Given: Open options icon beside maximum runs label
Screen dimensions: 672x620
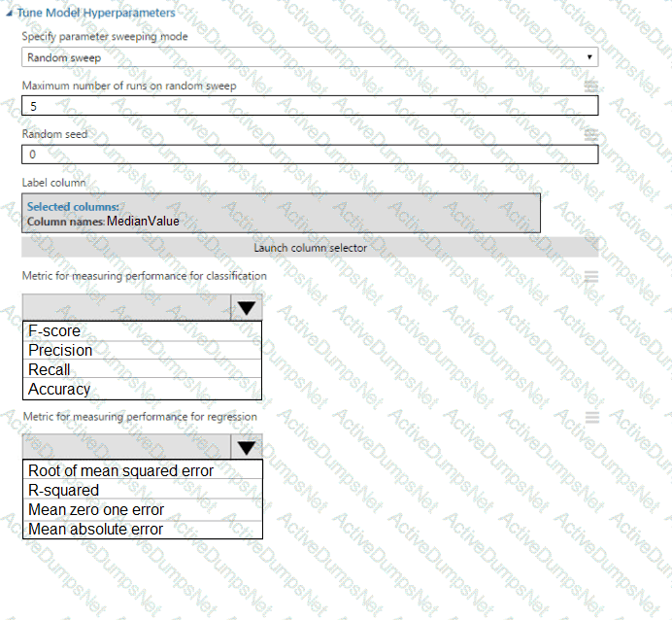Looking at the screenshot, I should click(x=590, y=86).
